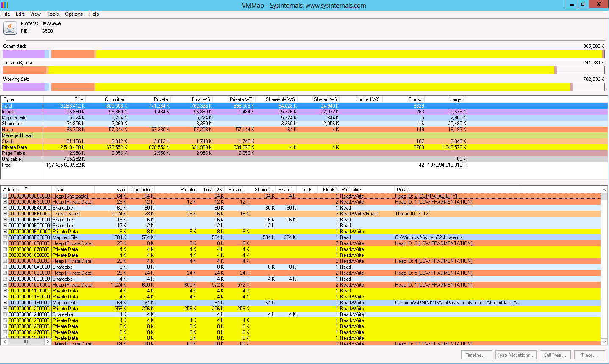Open the Options menu
The image size is (609, 364).
tap(74, 14)
